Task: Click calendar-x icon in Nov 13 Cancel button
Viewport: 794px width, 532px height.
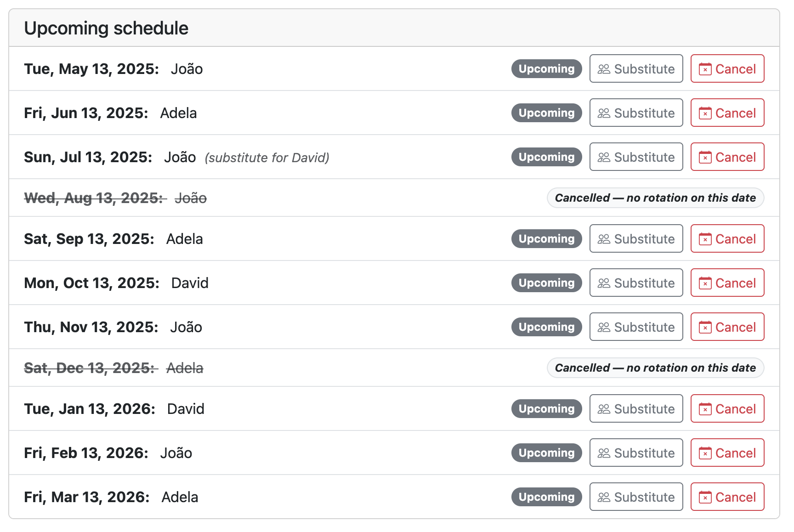Action: click(705, 327)
